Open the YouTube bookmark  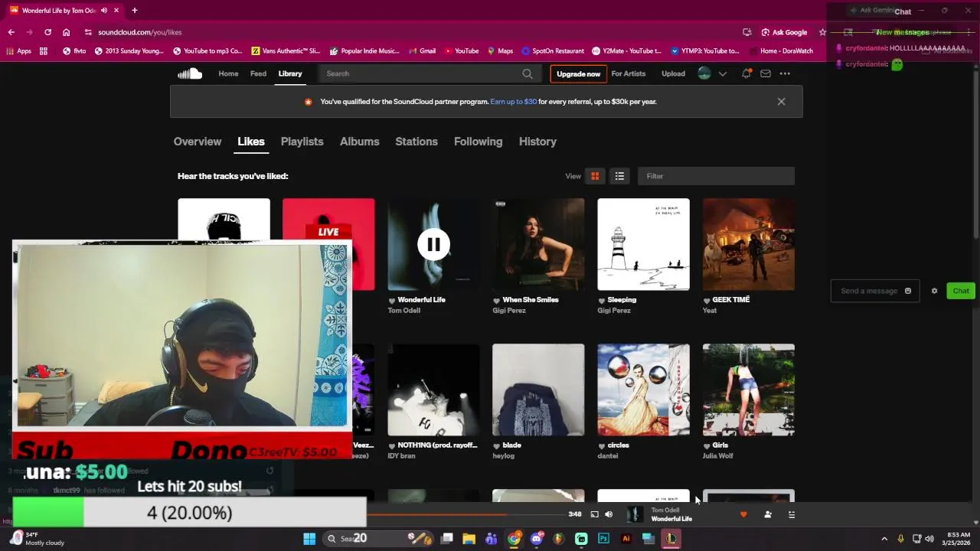tap(462, 51)
